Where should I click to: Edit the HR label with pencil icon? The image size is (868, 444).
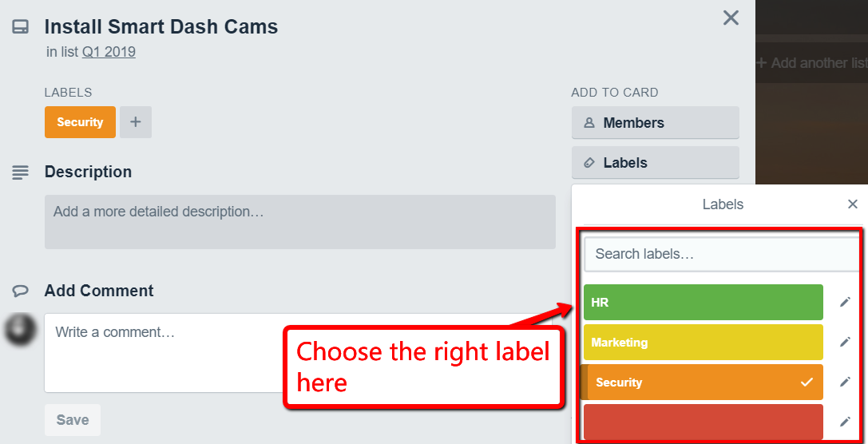[x=845, y=302]
